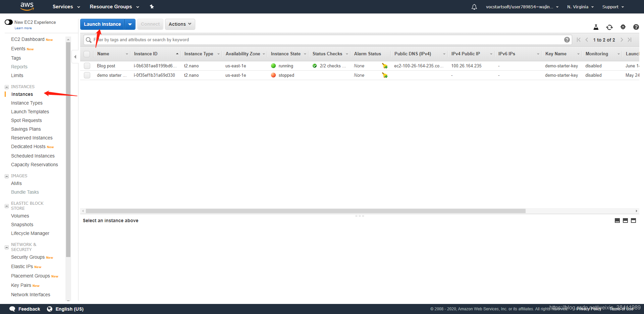The image size is (644, 314).
Task: Maximize the details pane layout
Action: coord(633,221)
